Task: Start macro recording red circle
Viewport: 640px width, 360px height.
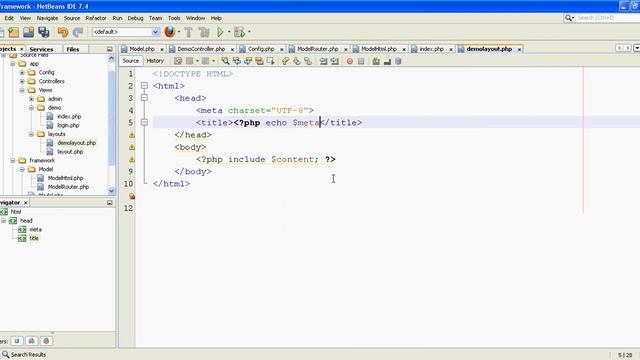Action: (350, 61)
